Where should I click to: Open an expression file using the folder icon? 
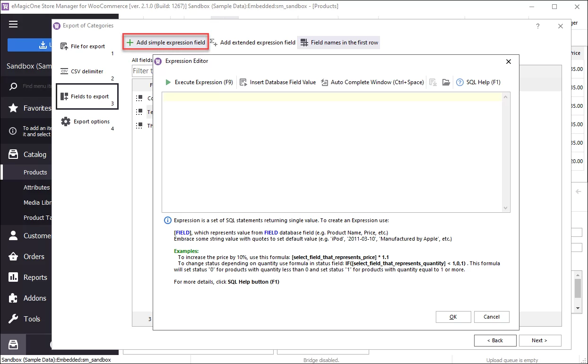[446, 82]
